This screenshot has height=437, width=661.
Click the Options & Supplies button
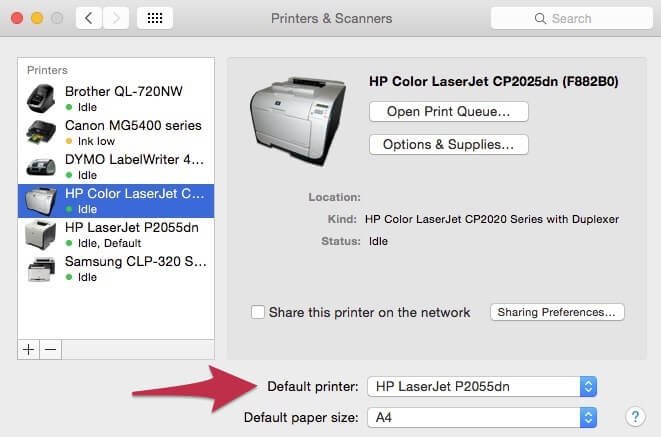coord(448,145)
